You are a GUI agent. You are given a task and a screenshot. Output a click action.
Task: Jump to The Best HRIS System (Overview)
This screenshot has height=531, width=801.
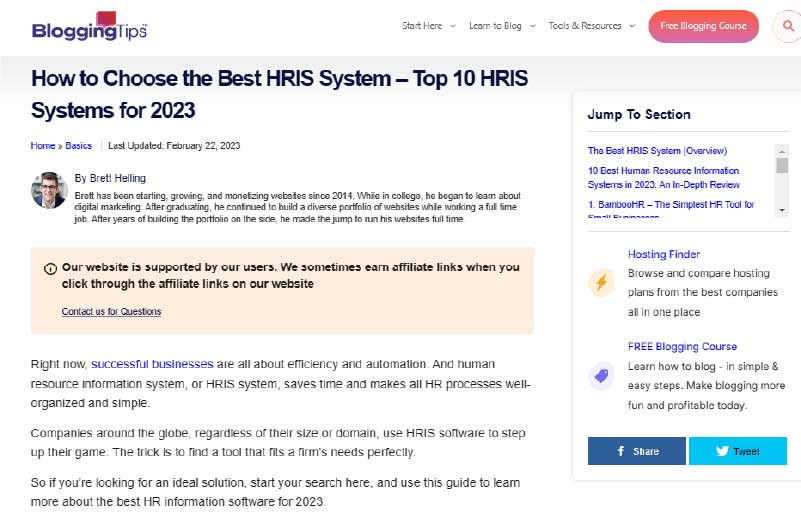coord(657,151)
